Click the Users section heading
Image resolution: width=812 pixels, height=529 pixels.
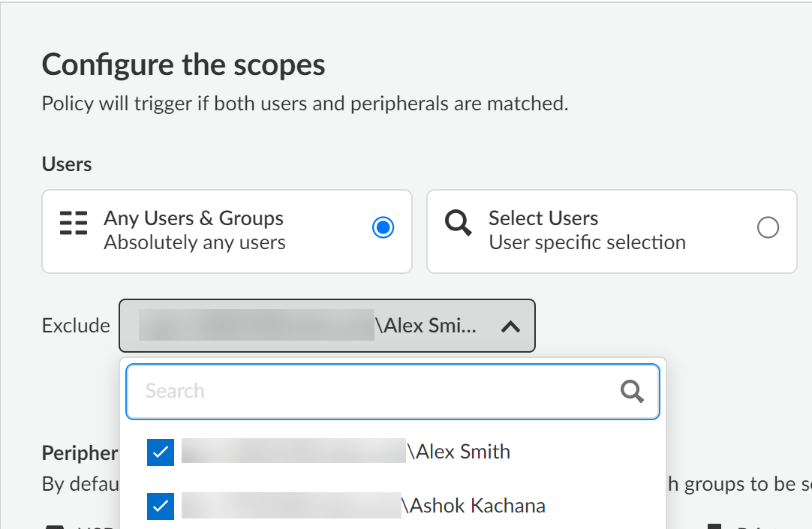click(67, 164)
